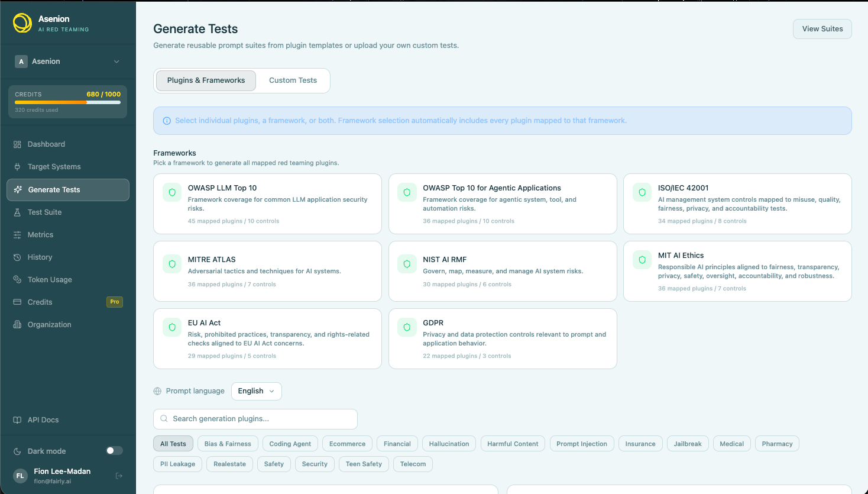Click the Generate Tests sparkle icon

coord(18,190)
